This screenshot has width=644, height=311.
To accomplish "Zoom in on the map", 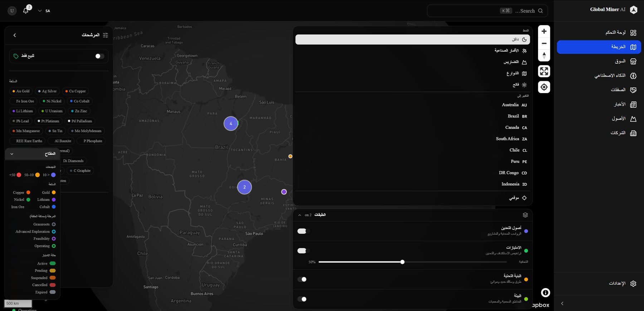I will tap(544, 31).
